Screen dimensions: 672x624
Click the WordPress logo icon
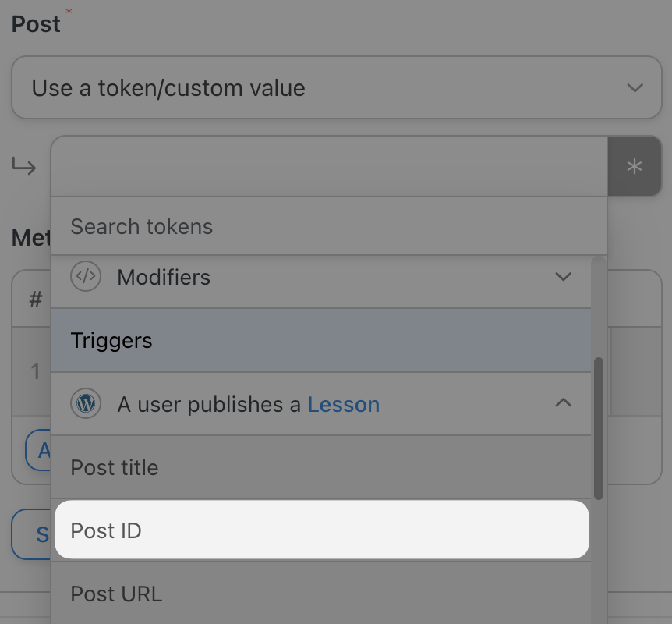click(x=86, y=404)
